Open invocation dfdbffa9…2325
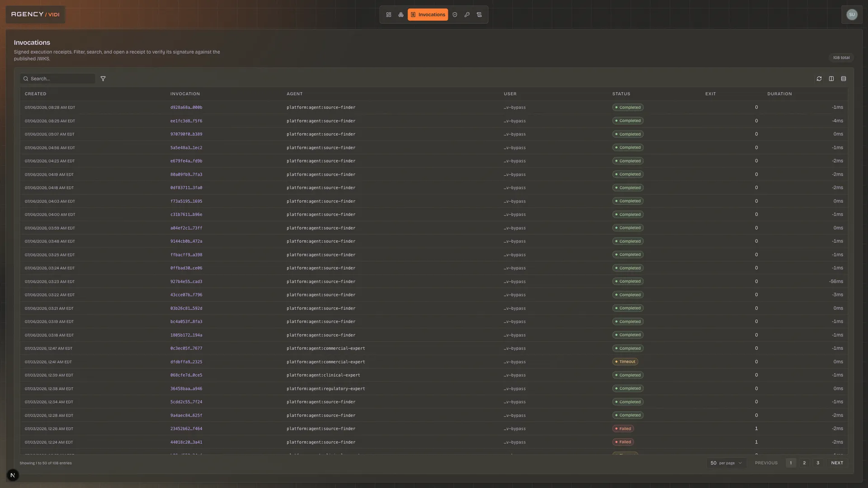The width and height of the screenshot is (868, 488). click(186, 362)
